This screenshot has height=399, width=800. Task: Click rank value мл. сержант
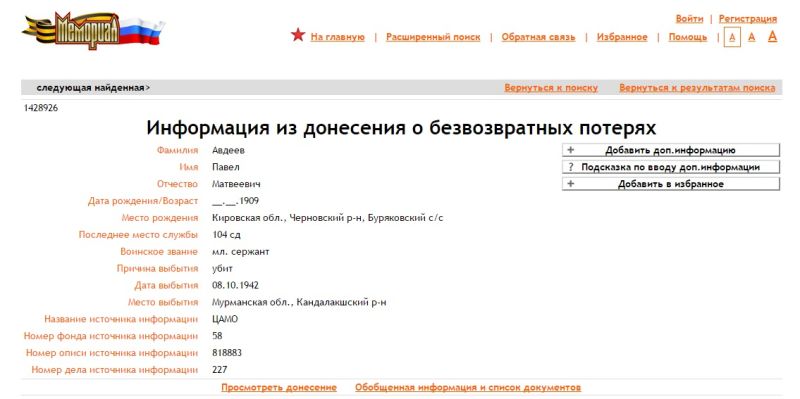[241, 252]
